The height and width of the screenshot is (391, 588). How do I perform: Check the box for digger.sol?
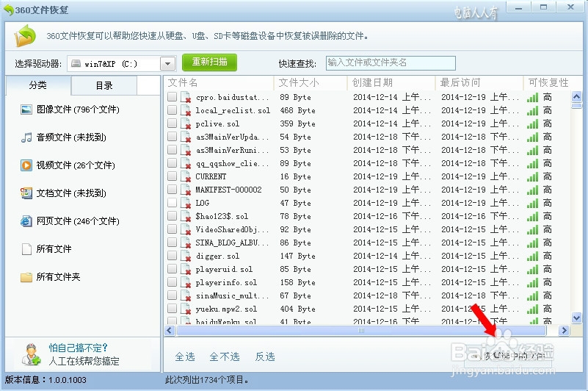click(x=172, y=256)
